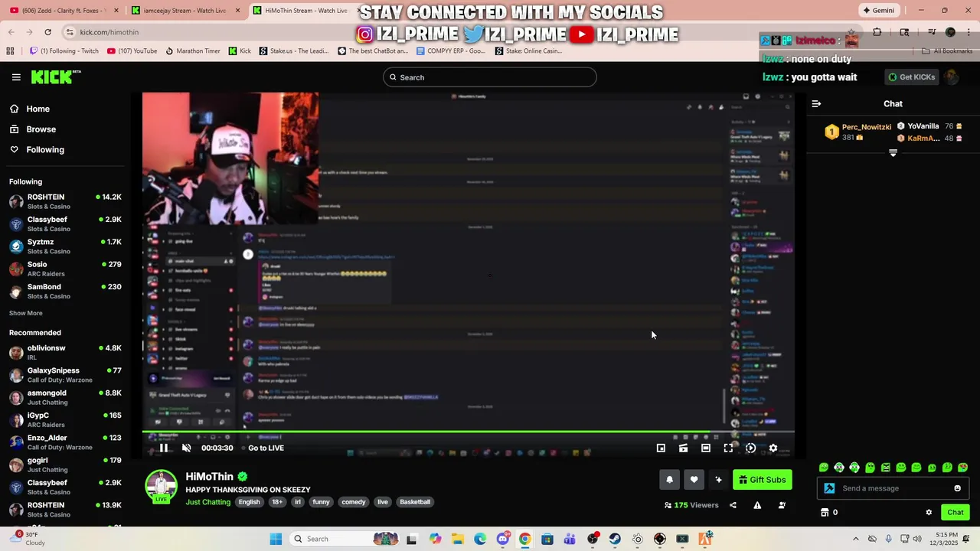The width and height of the screenshot is (980, 551).
Task: Open the Kick hamburger sidebar menu
Action: tap(16, 77)
